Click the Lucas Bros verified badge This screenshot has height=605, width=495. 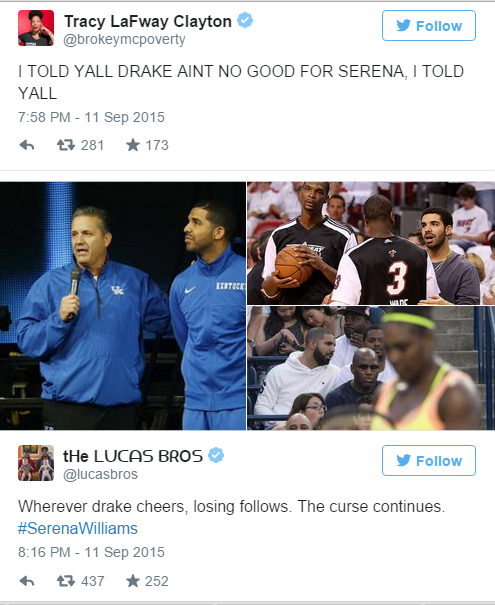pyautogui.click(x=216, y=455)
